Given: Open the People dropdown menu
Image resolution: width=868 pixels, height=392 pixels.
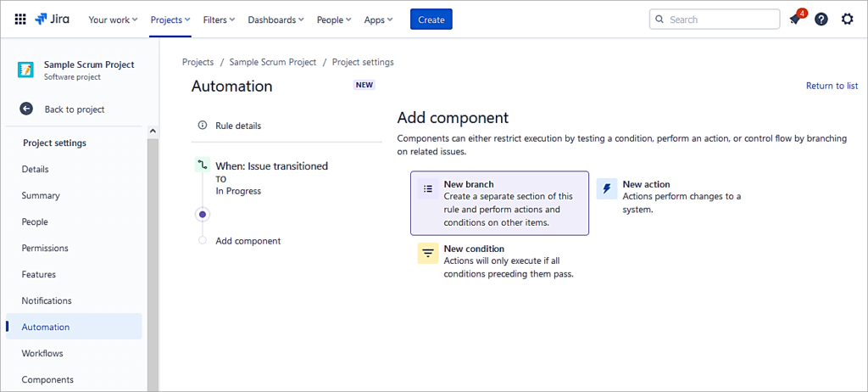Looking at the screenshot, I should click(x=334, y=20).
